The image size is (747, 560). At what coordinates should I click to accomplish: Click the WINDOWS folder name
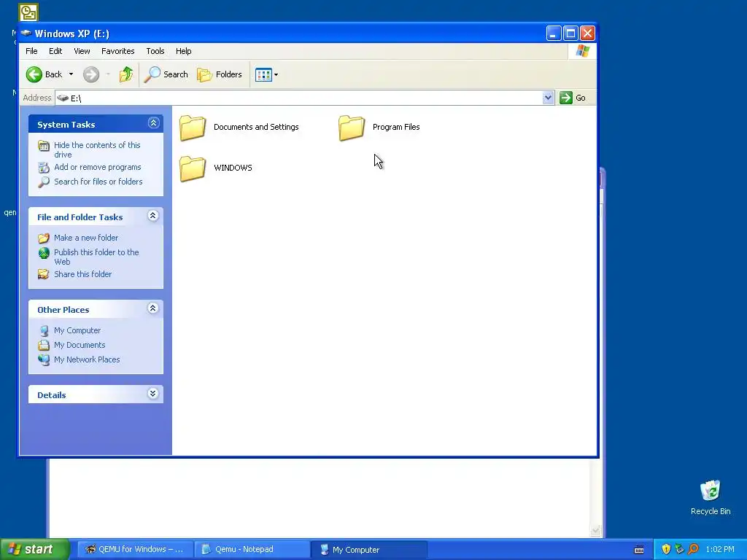233,168
